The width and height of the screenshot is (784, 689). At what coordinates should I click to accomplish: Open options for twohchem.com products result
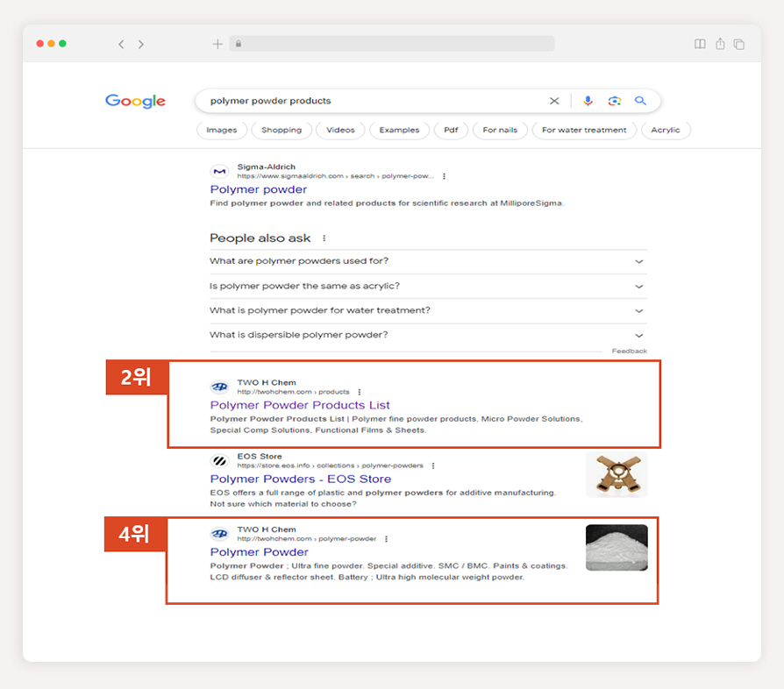pyautogui.click(x=359, y=392)
